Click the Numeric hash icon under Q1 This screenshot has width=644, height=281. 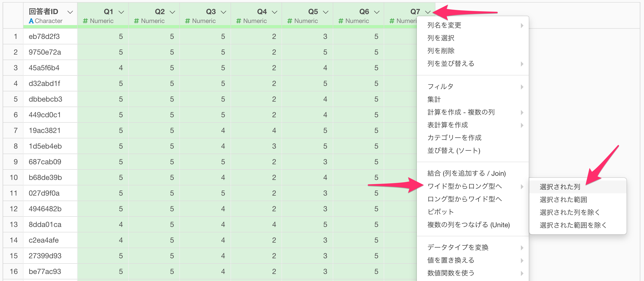85,21
